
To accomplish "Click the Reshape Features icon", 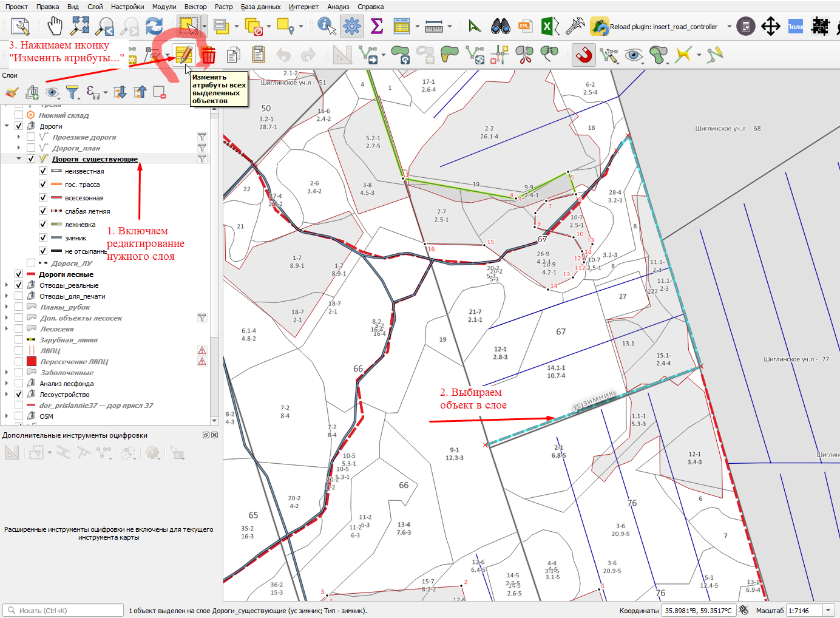I will (449, 55).
